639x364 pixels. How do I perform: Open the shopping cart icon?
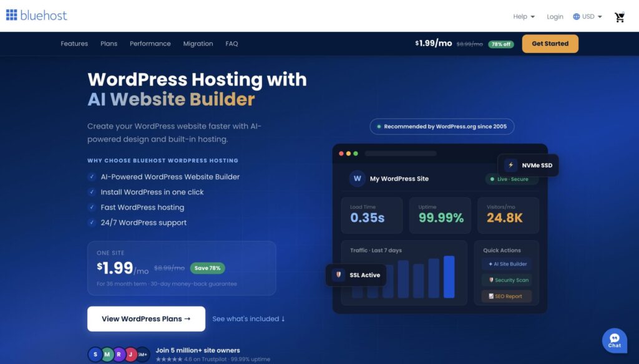[620, 17]
